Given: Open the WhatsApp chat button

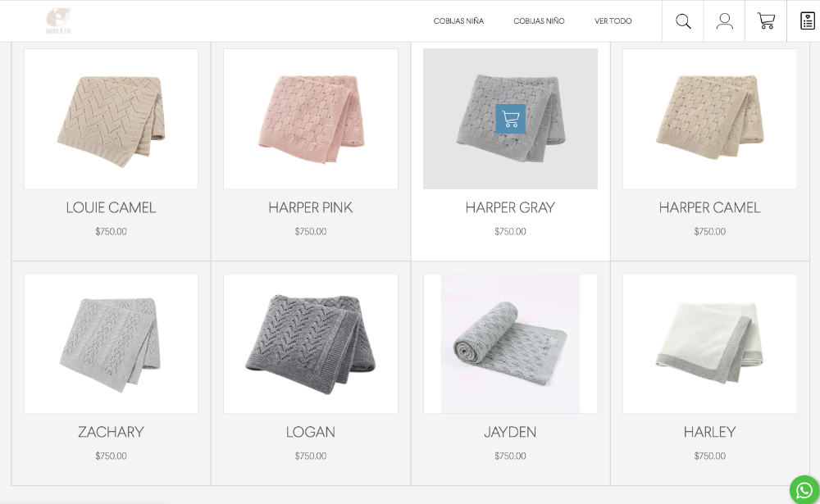Looking at the screenshot, I should tap(804, 490).
